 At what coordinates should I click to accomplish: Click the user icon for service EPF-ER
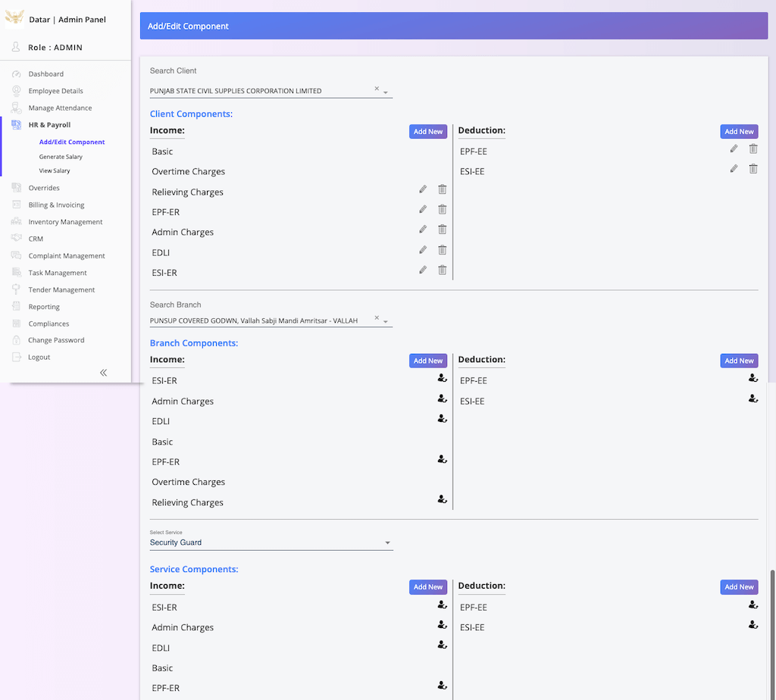[x=443, y=685]
